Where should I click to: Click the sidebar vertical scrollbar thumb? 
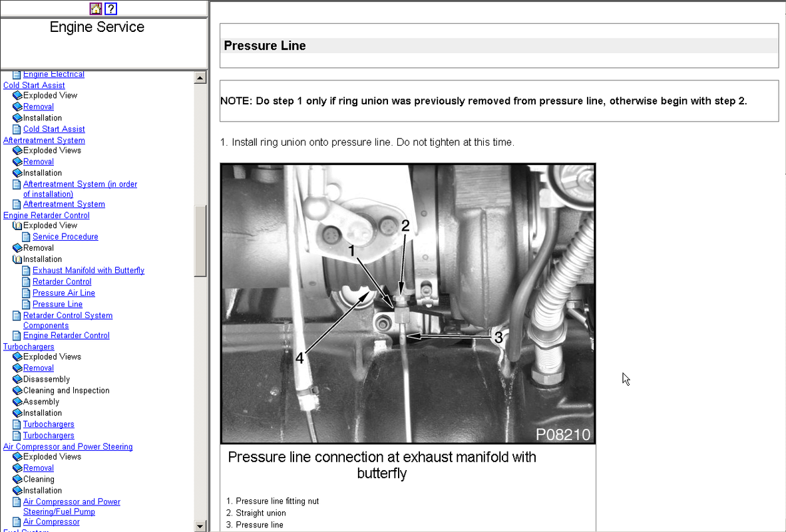[x=200, y=241]
